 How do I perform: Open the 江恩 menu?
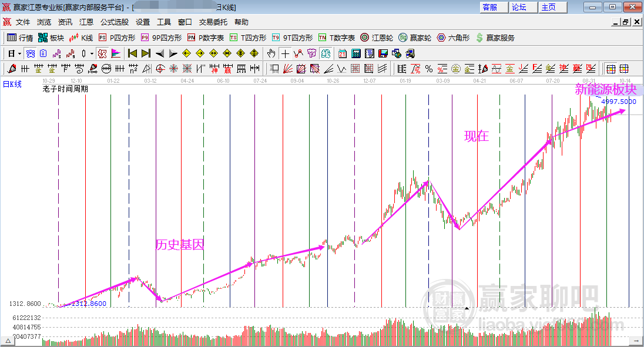point(86,22)
